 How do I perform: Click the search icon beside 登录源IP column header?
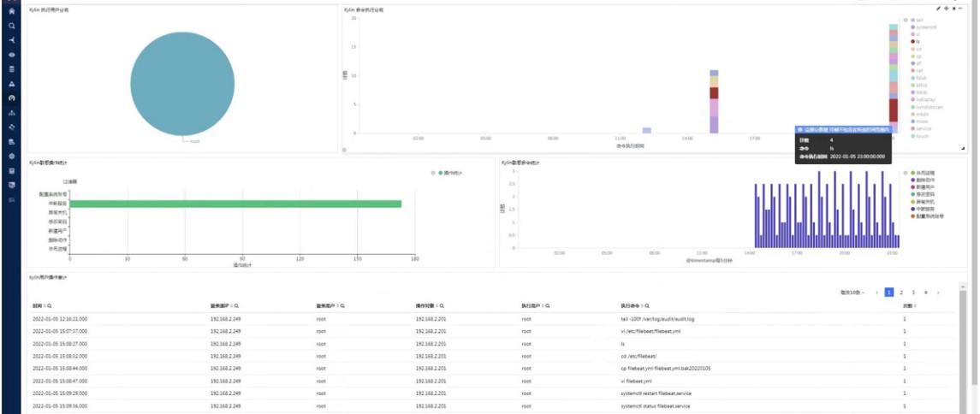pos(237,306)
